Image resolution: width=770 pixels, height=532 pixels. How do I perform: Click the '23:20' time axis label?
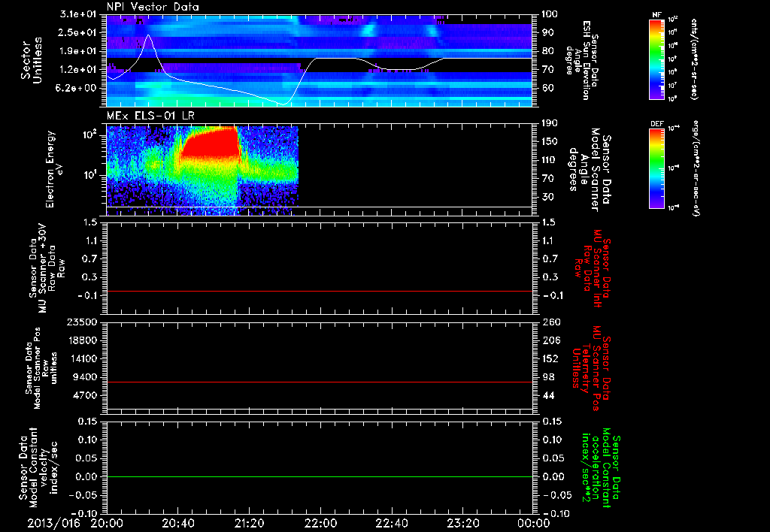[463, 523]
